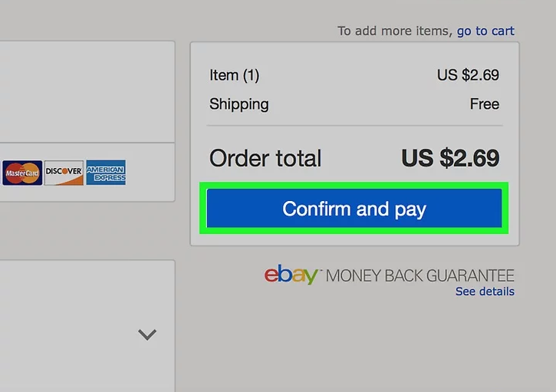Click the Free shipping value
556x392 pixels.
[x=485, y=104]
